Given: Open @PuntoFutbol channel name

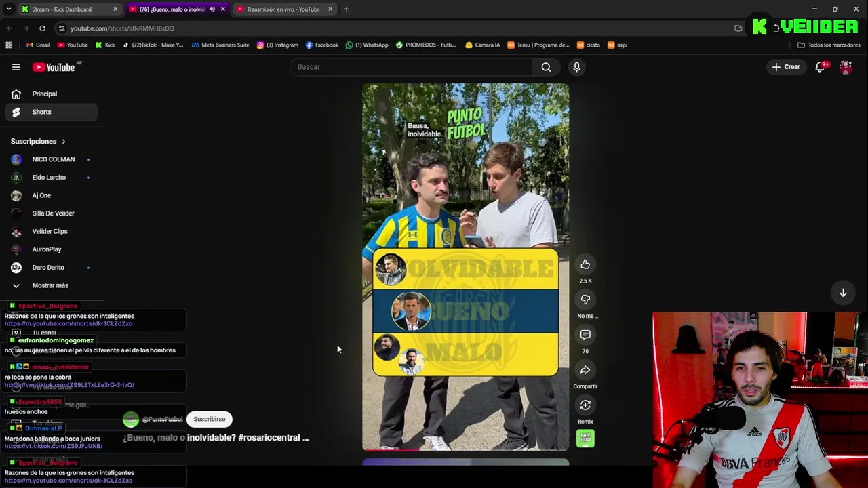Looking at the screenshot, I should coord(163,420).
